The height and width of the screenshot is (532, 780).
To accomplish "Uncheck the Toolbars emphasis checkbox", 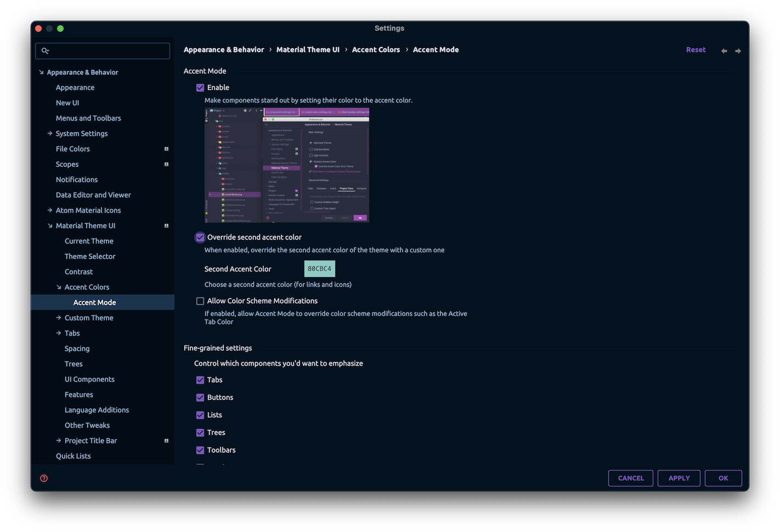I will point(200,450).
